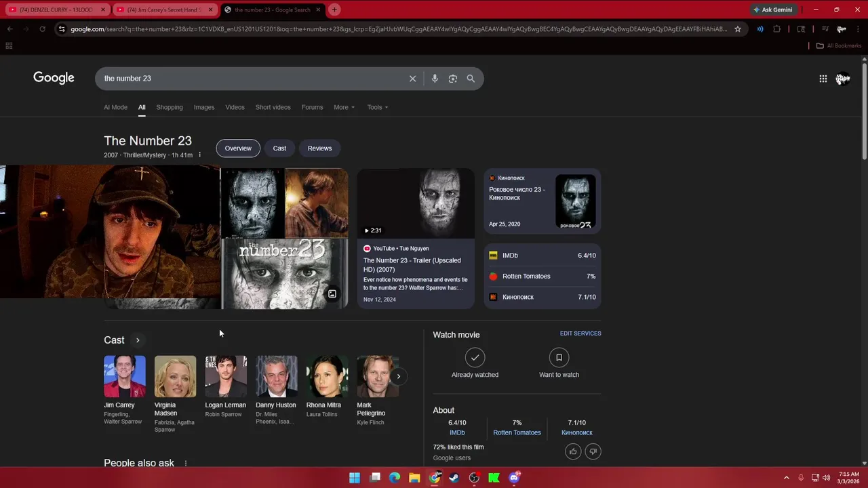Screen dimensions: 868x488
Task: Click the thumbs down dislike icon
Action: pyautogui.click(x=593, y=451)
